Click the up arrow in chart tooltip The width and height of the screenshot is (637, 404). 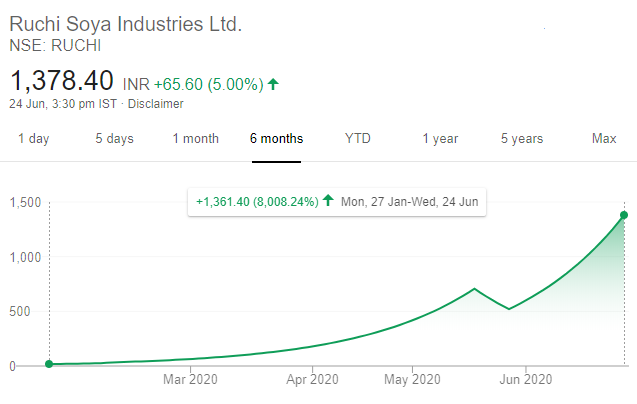pos(328,200)
